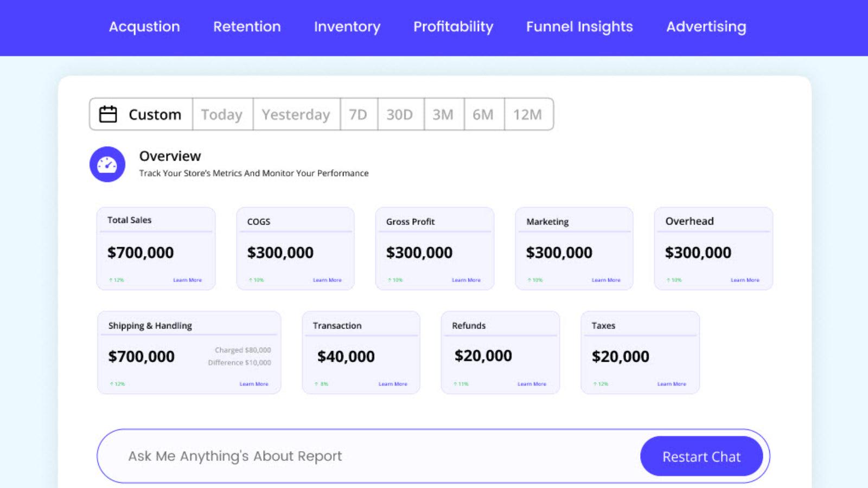Click Learn More on the COGS card
The image size is (868, 488).
tap(327, 280)
